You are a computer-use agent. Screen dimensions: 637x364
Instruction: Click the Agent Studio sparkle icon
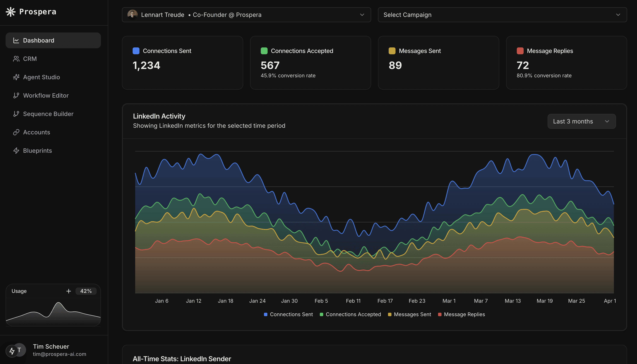(x=16, y=77)
